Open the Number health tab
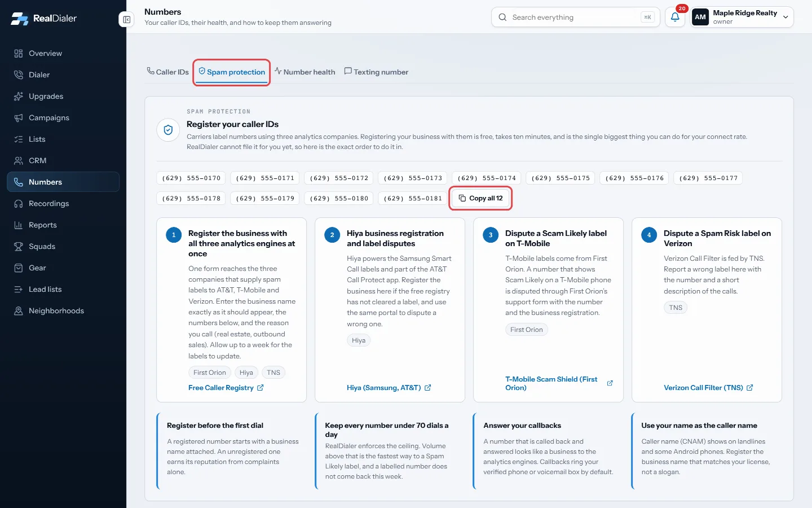812x508 pixels. (x=305, y=72)
